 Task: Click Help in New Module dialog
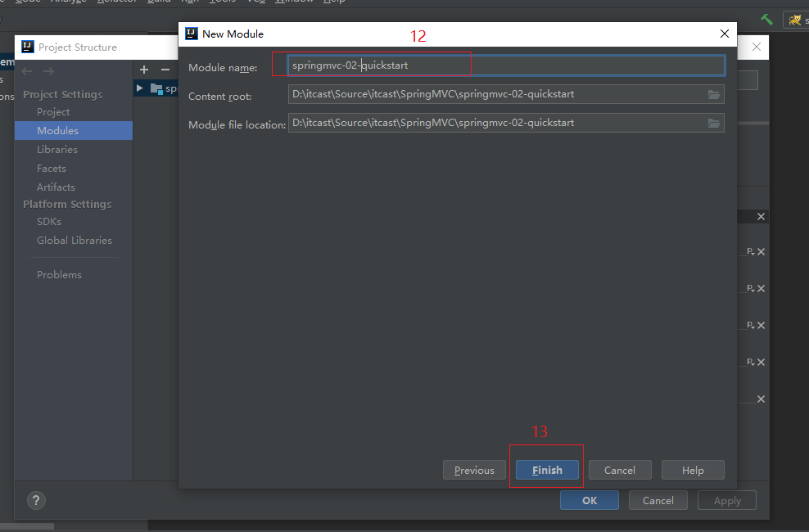693,470
